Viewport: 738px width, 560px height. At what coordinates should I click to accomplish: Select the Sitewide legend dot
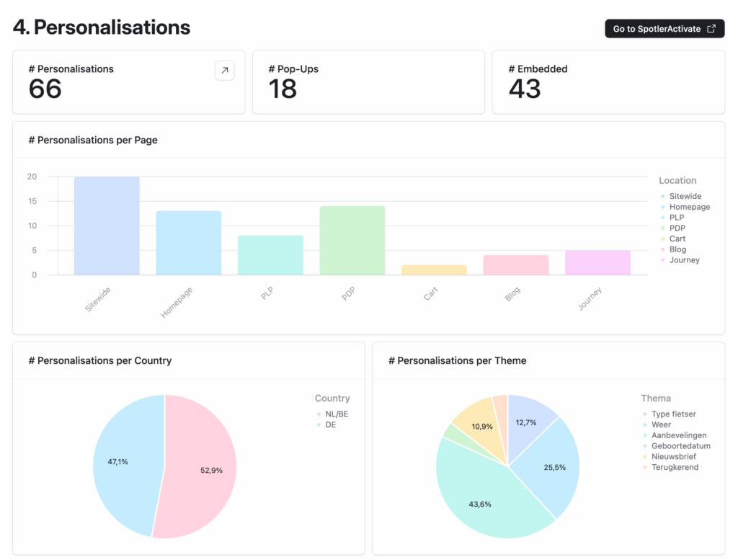664,196
